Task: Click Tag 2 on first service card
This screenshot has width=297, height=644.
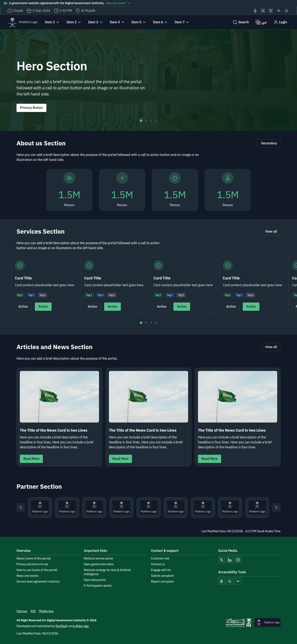Action: (31, 295)
